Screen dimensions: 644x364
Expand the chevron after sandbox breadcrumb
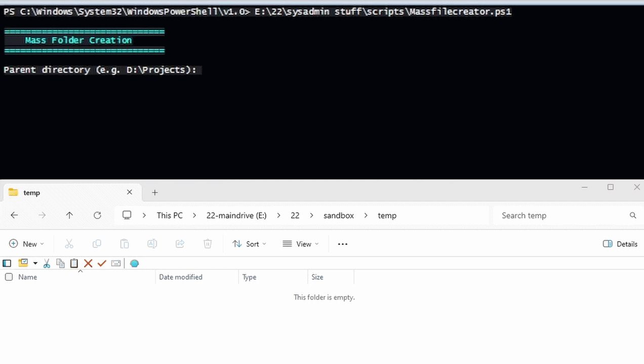(x=366, y=215)
